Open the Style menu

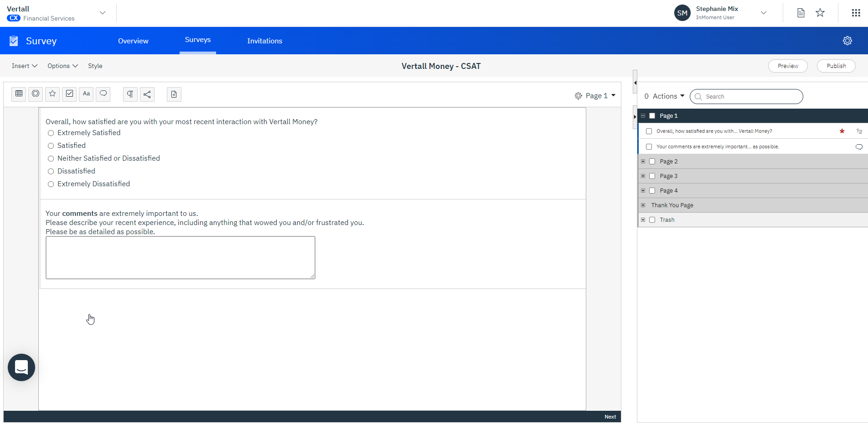pos(95,66)
